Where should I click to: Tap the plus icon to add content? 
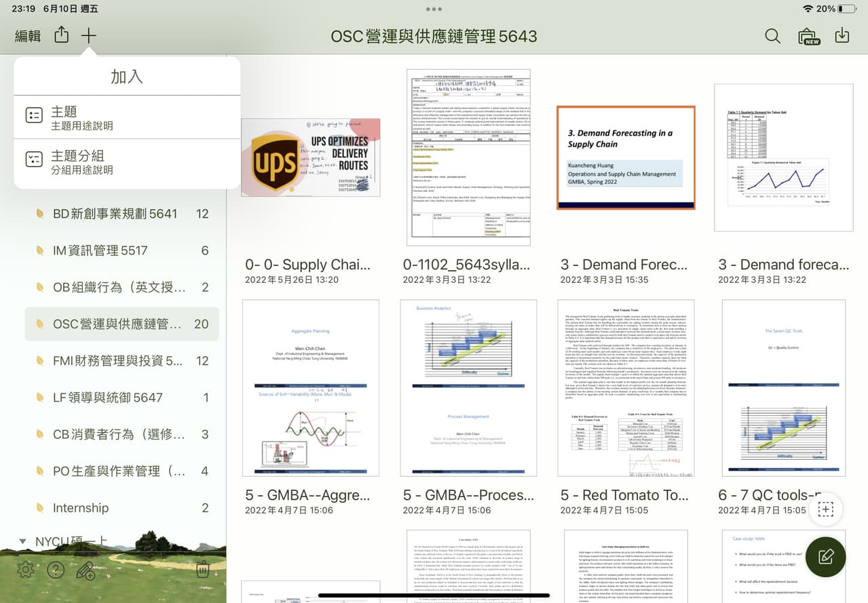(88, 35)
